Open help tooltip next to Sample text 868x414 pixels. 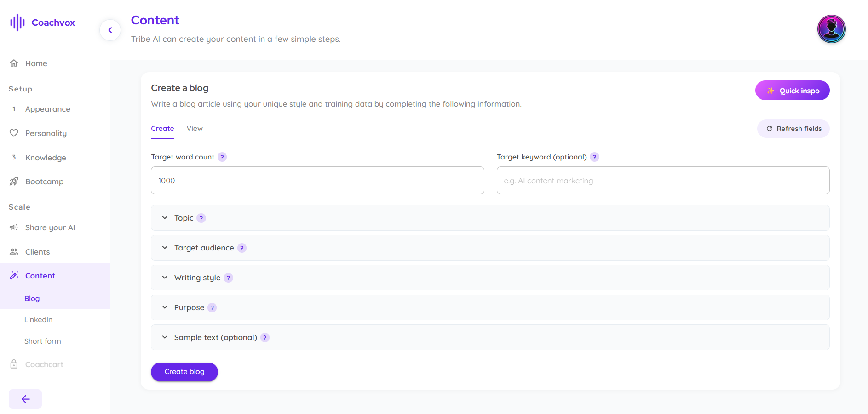point(264,338)
